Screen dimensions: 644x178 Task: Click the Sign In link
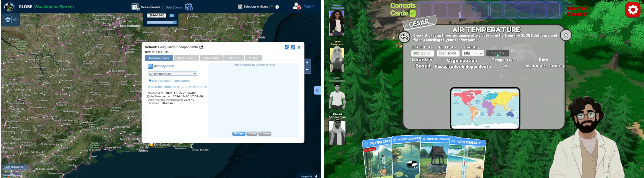309,6
